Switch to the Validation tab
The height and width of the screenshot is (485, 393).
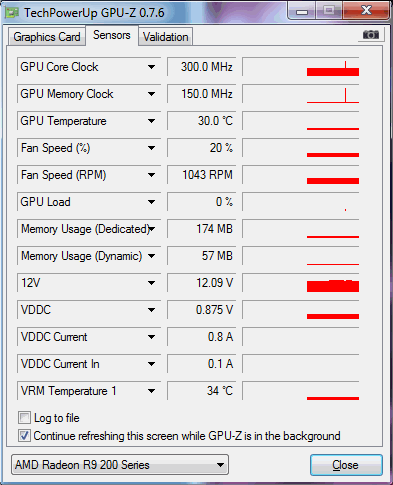pyautogui.click(x=166, y=37)
